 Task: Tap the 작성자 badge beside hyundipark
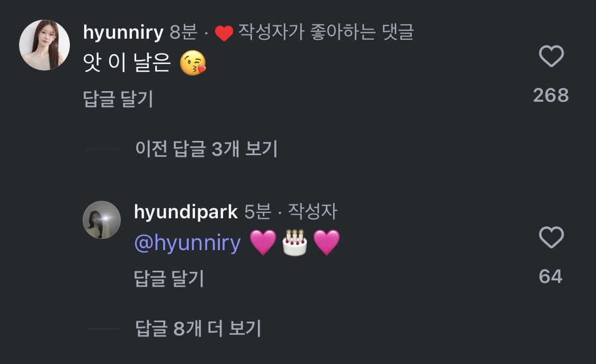coord(313,211)
